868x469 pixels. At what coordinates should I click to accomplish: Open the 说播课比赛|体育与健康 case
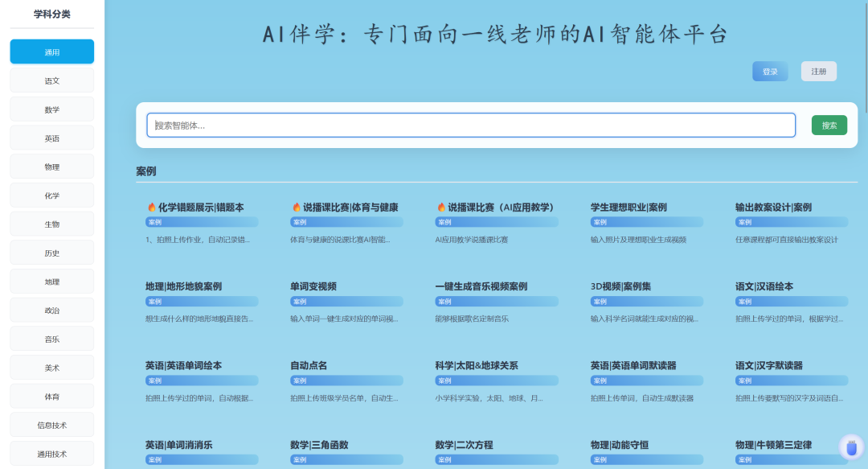tap(350, 208)
